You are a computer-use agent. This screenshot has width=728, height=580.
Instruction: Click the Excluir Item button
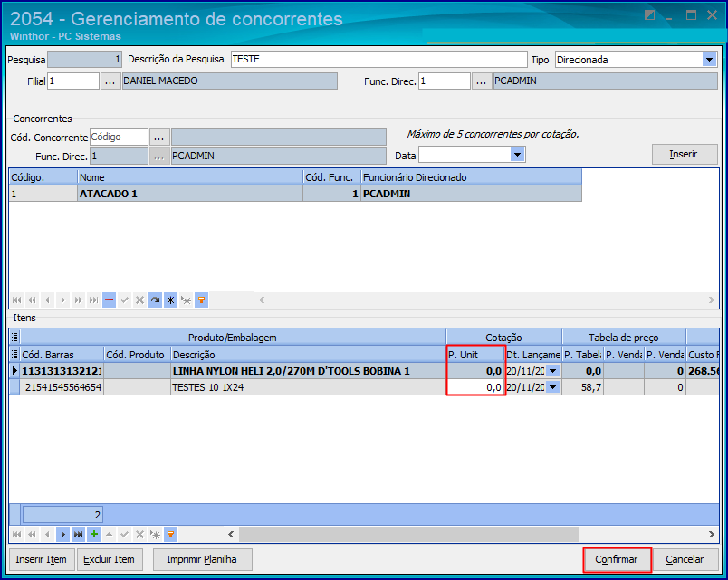coord(109,559)
